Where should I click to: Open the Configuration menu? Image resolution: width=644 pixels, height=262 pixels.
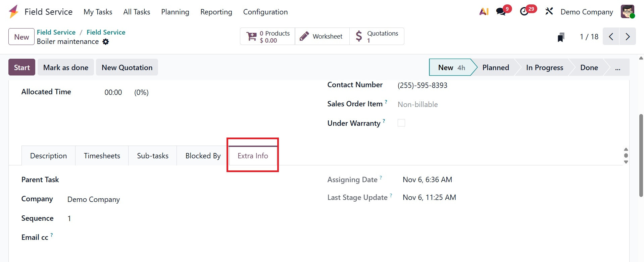265,12
